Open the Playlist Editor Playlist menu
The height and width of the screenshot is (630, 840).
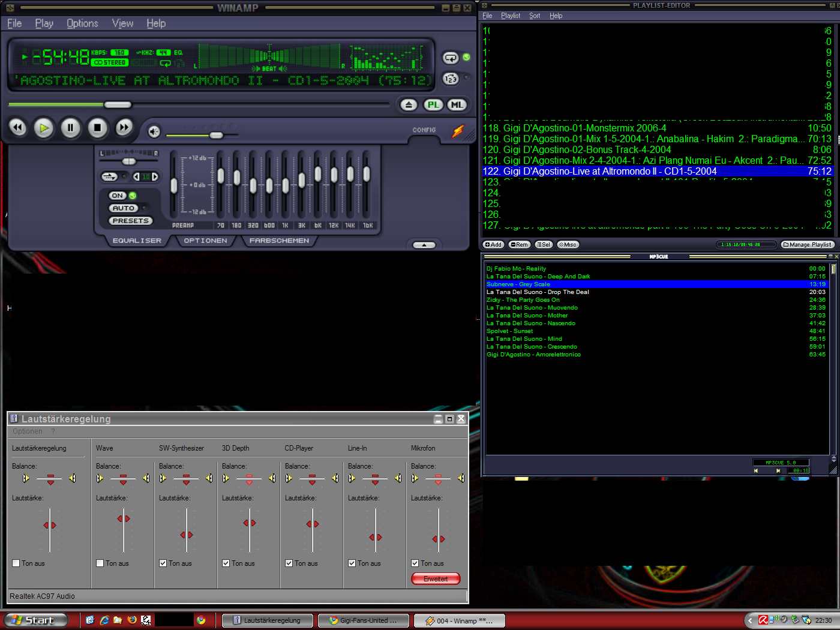(x=511, y=16)
